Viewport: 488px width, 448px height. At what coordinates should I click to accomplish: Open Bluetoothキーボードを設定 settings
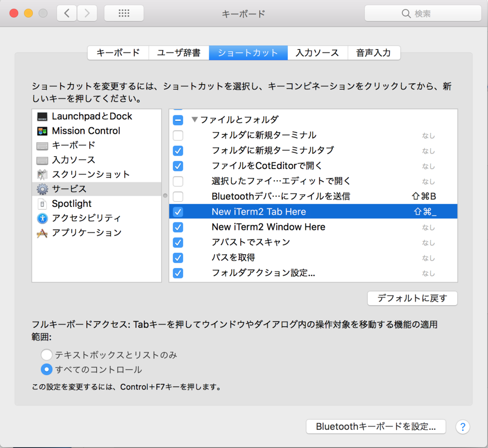click(x=376, y=427)
